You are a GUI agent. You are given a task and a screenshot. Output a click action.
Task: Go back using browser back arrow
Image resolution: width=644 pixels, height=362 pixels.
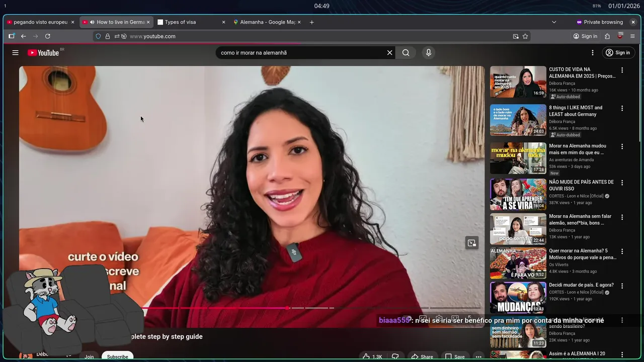point(23,36)
